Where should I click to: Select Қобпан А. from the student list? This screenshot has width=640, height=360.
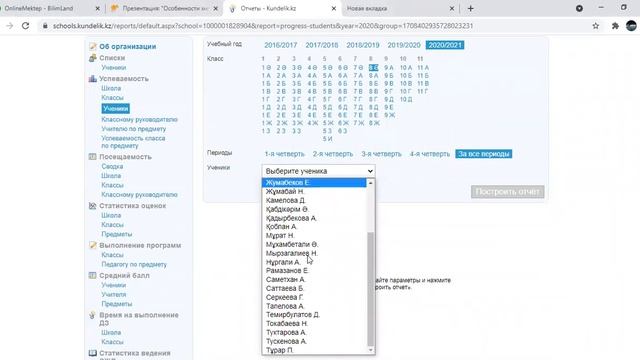click(x=314, y=227)
